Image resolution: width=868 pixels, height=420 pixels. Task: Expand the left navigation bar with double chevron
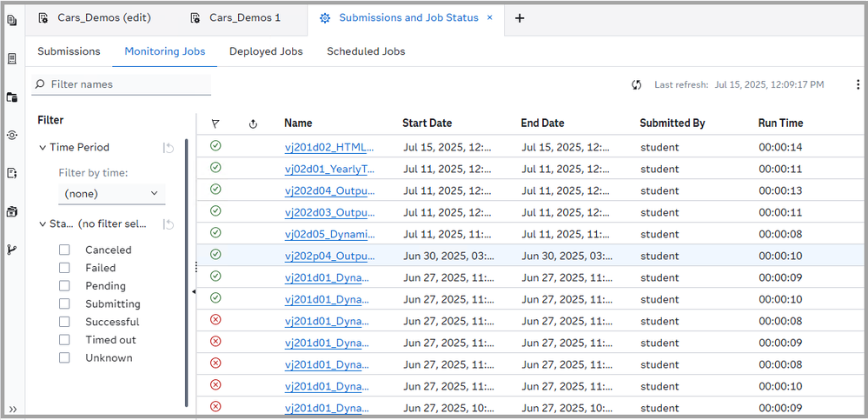(12, 409)
